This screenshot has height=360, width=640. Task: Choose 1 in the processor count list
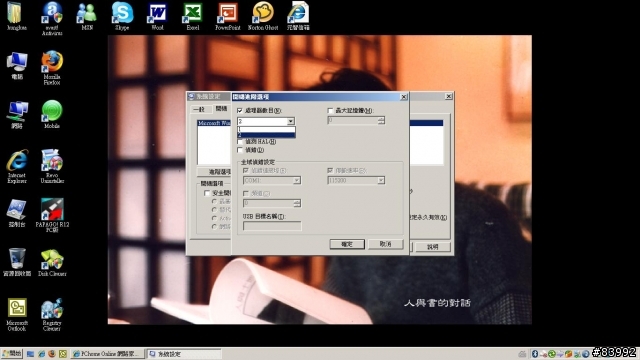(266, 129)
